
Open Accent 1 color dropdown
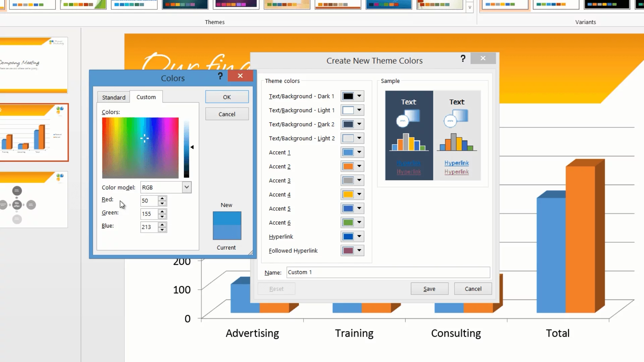point(359,152)
